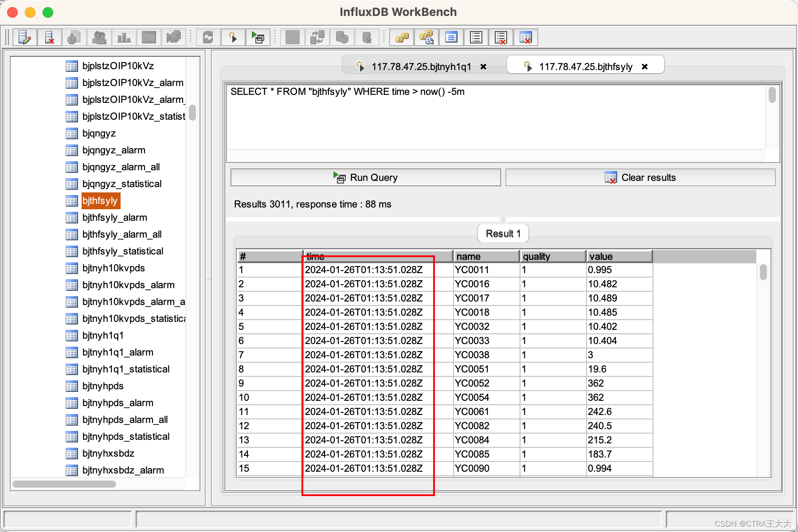Click the greyed database transfer toolbar icon
Image resolution: width=798 pixels, height=532 pixels.
(317, 37)
